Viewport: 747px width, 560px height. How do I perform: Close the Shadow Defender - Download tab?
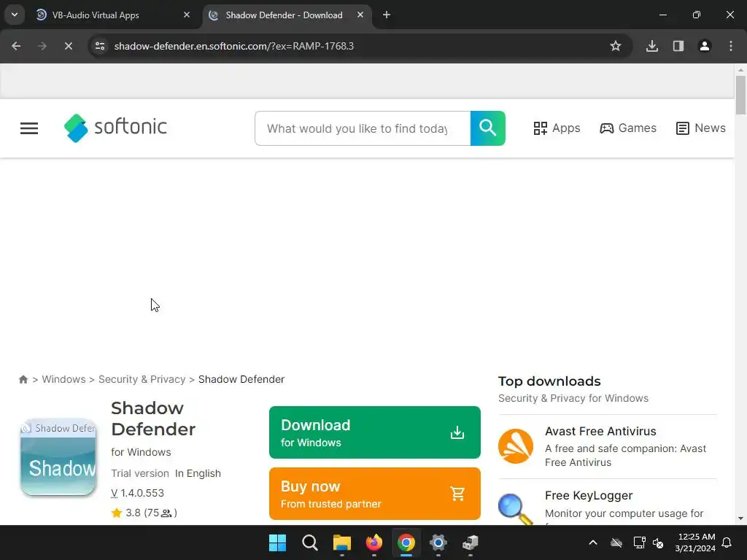360,15
